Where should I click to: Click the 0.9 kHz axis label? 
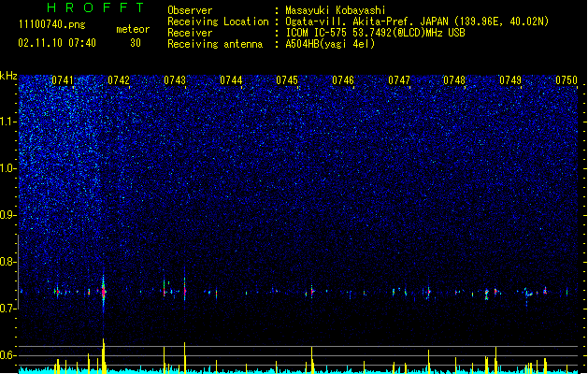(8, 215)
